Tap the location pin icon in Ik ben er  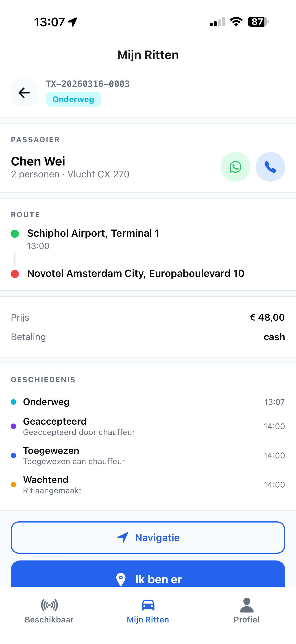pos(121,579)
